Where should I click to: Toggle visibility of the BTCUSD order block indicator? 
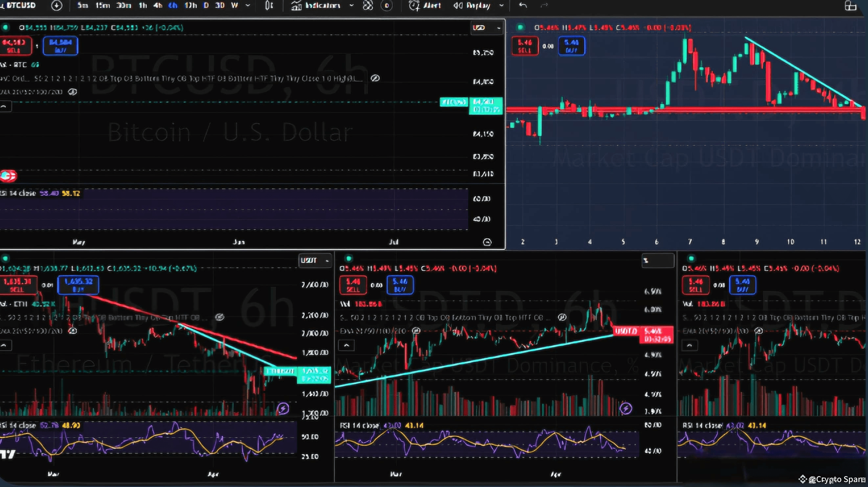pos(375,78)
